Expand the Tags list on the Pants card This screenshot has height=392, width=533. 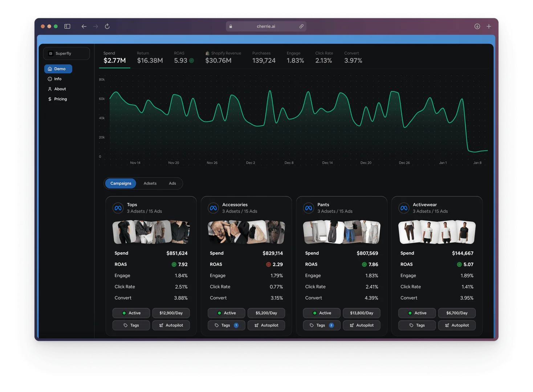tap(322, 325)
